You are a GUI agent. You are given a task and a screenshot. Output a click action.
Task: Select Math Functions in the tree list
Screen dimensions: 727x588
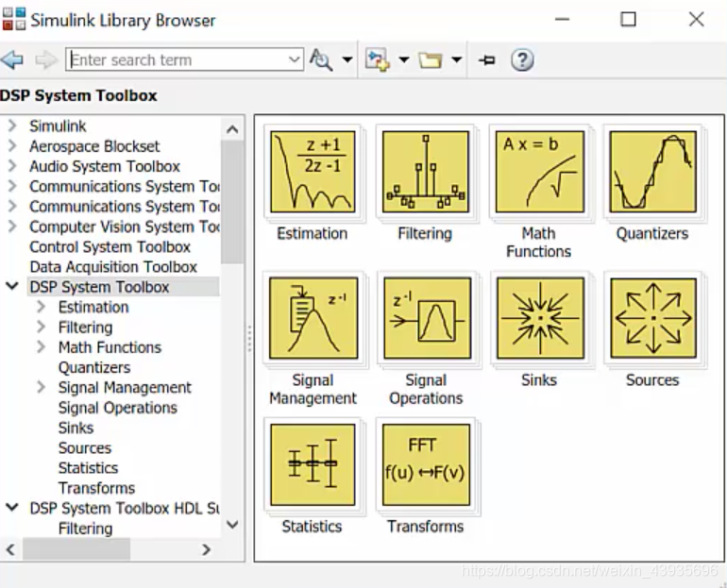coord(110,347)
